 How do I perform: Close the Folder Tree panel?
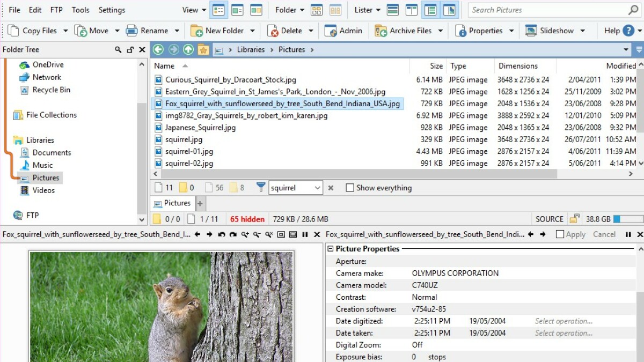point(142,50)
